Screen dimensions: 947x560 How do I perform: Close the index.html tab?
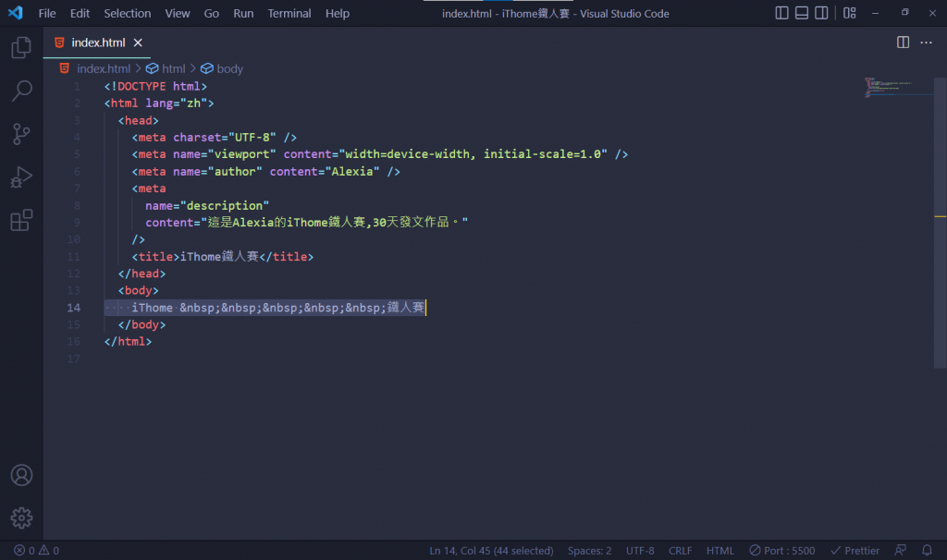coord(138,43)
